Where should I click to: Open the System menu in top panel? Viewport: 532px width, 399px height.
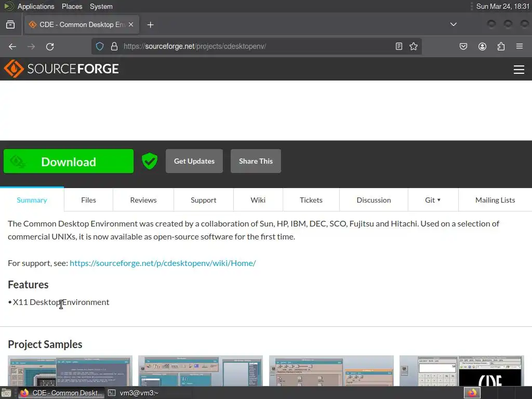[x=101, y=6]
